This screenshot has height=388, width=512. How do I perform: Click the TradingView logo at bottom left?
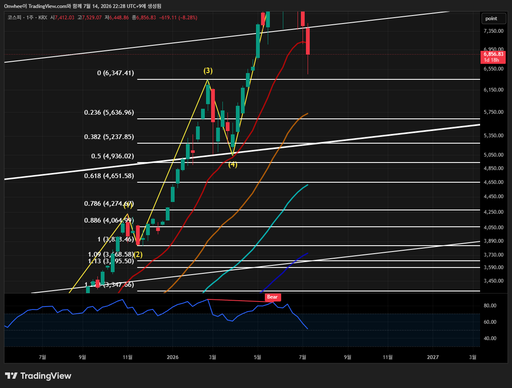[x=38, y=376]
